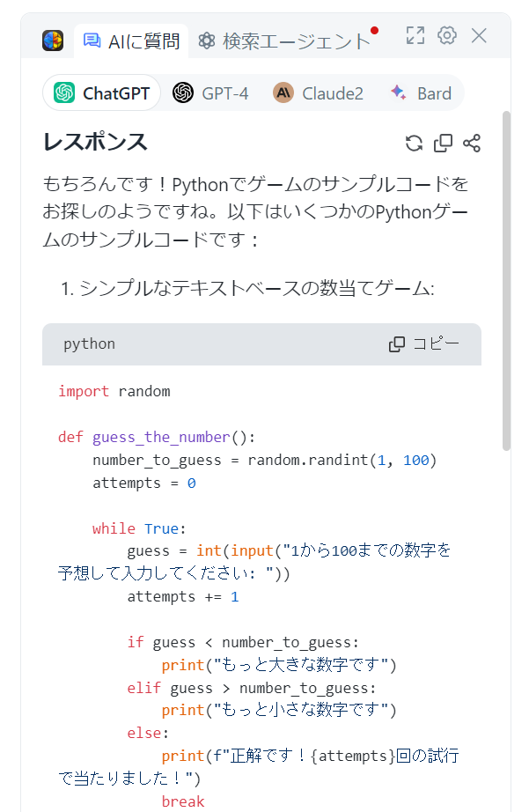Image resolution: width=529 pixels, height=812 pixels.
Task: Click the colorful brain app logo
Action: pos(53,41)
